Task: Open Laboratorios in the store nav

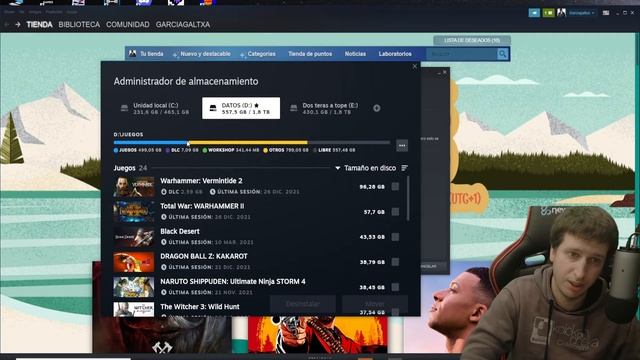Action: click(395, 54)
